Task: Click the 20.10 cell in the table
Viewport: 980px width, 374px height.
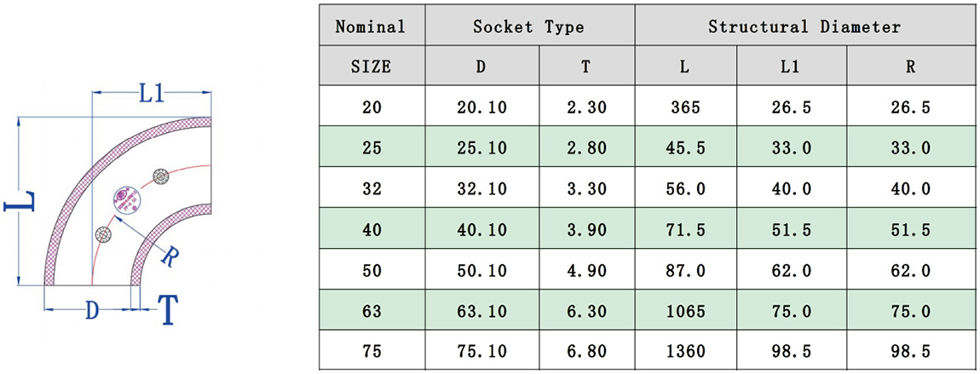Action: click(x=481, y=107)
